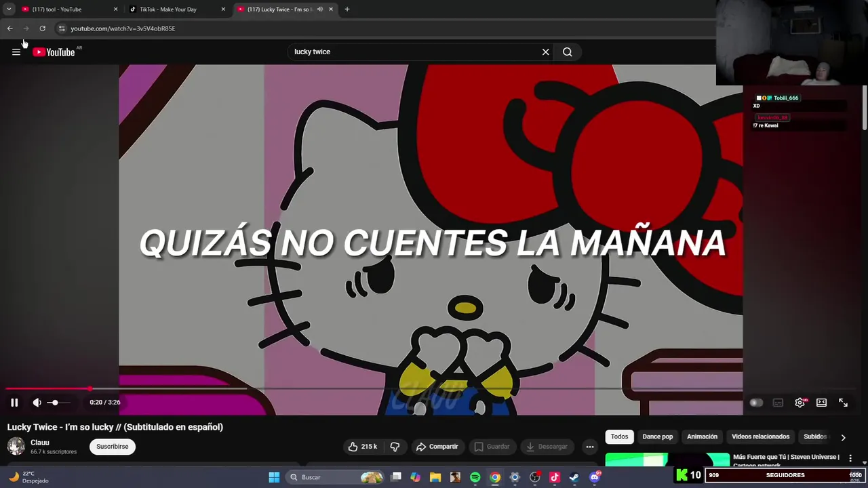Open player settings gear with HD badge
Screen dimensions: 868x488
[800, 403]
